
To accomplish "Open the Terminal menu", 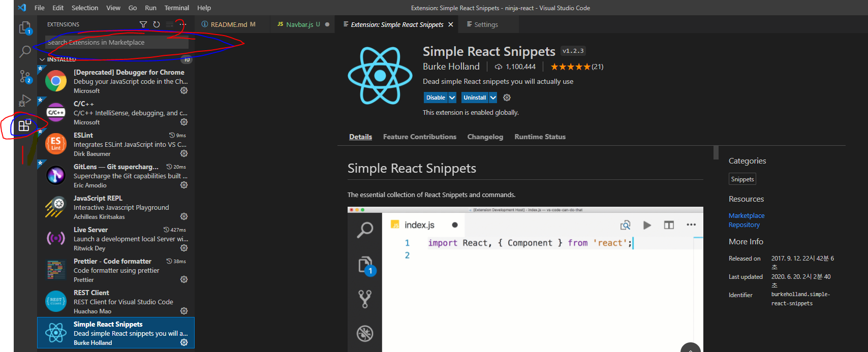I will click(x=177, y=8).
